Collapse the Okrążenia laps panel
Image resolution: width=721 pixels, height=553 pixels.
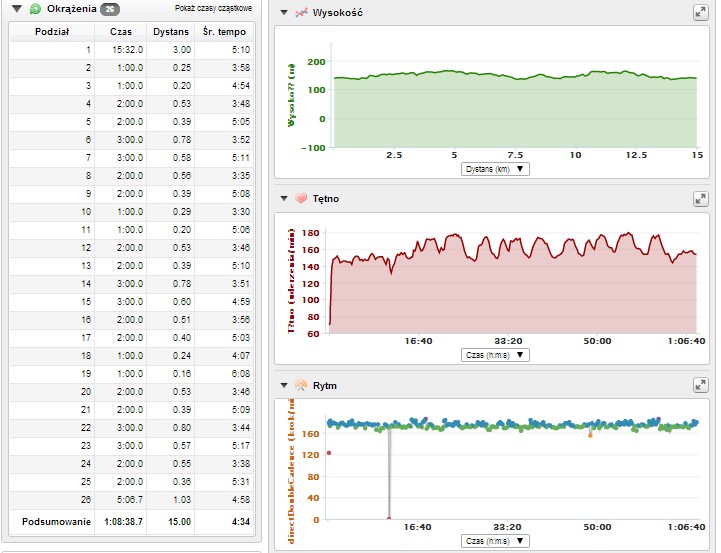(17, 9)
